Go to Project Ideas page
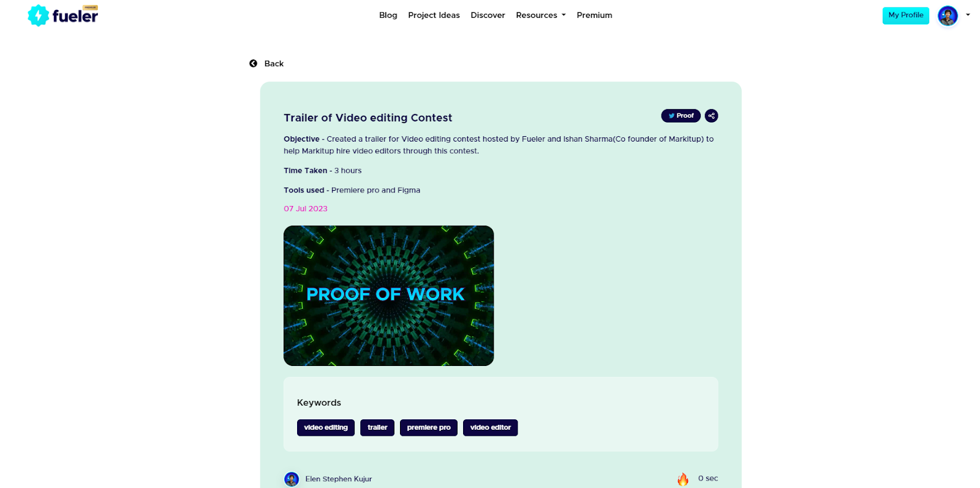Image resolution: width=980 pixels, height=488 pixels. tap(434, 15)
